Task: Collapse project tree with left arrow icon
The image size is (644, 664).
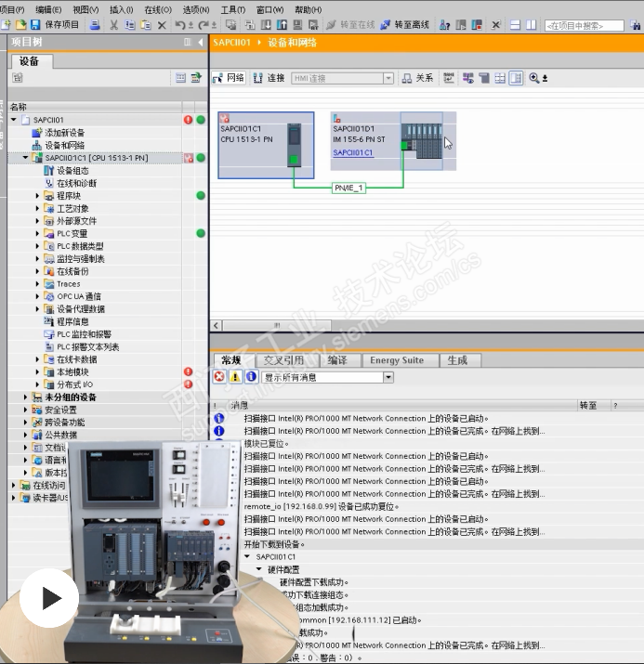Action: (201, 42)
